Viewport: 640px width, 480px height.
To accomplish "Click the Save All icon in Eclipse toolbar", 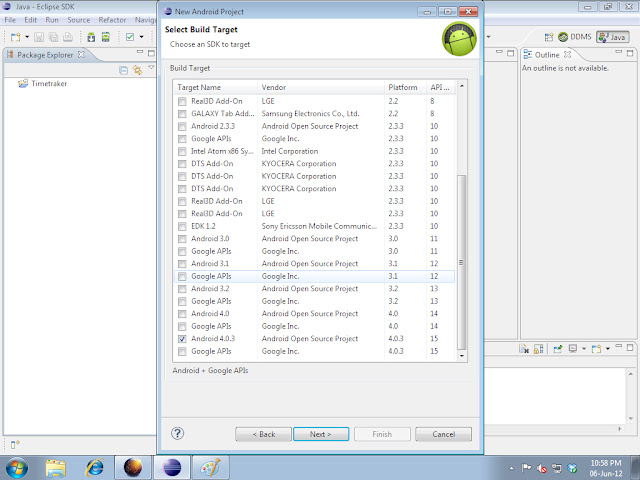I will 53,37.
